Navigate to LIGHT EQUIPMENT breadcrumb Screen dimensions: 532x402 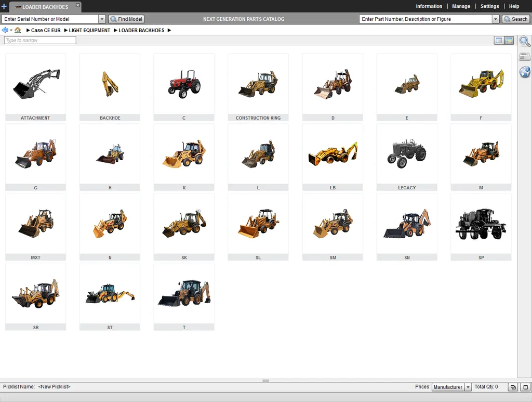pos(89,30)
